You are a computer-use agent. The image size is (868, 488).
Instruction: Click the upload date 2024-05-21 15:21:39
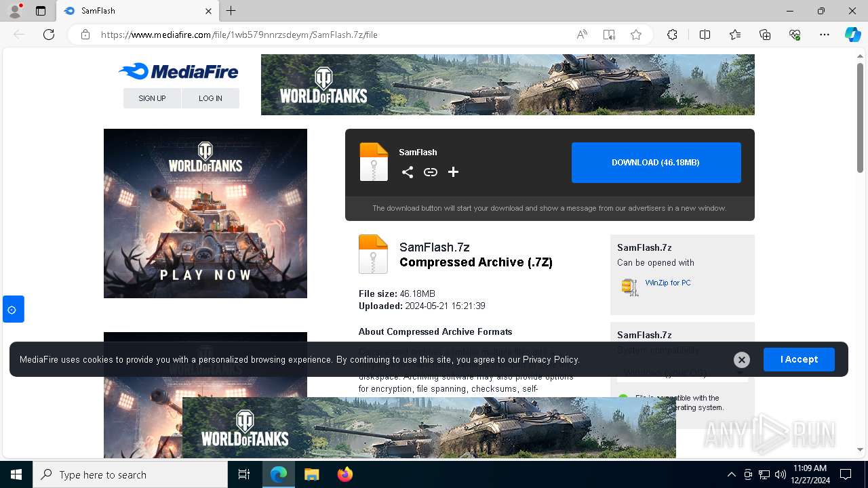pos(445,306)
